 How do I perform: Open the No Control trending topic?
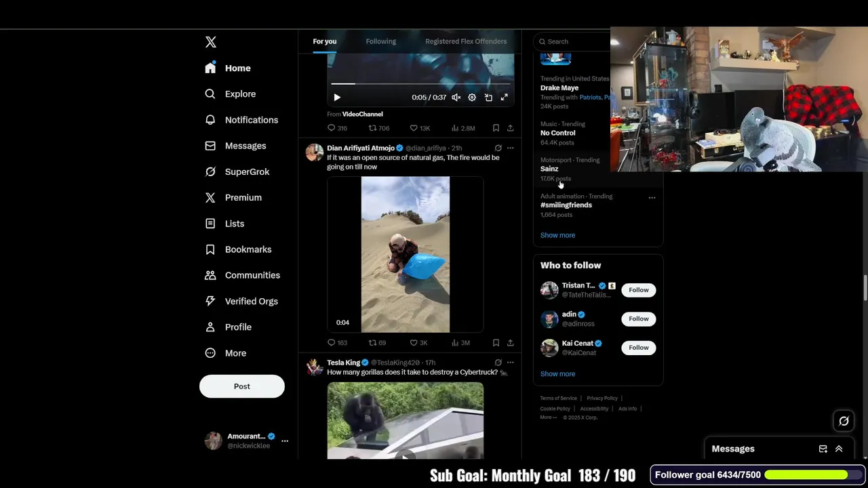coord(557,133)
